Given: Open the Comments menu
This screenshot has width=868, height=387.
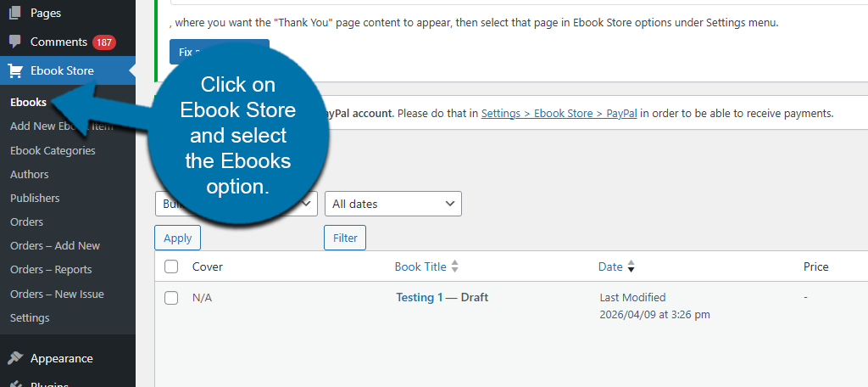Looking at the screenshot, I should [x=58, y=42].
